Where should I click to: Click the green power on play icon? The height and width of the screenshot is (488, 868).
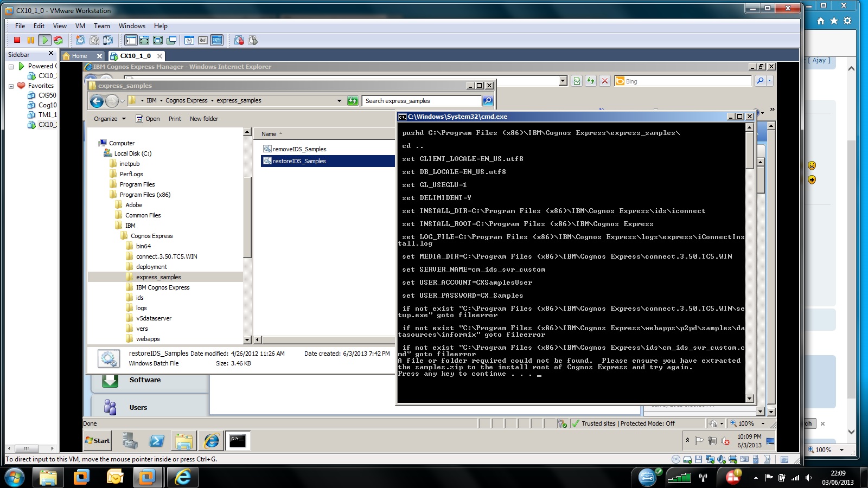click(x=44, y=40)
